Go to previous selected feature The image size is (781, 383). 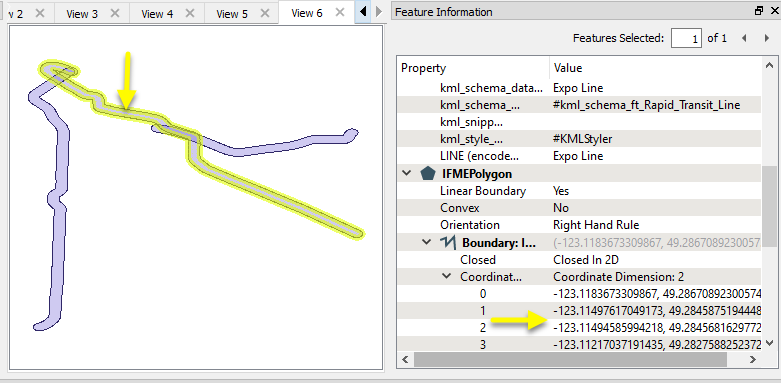pyautogui.click(x=744, y=38)
